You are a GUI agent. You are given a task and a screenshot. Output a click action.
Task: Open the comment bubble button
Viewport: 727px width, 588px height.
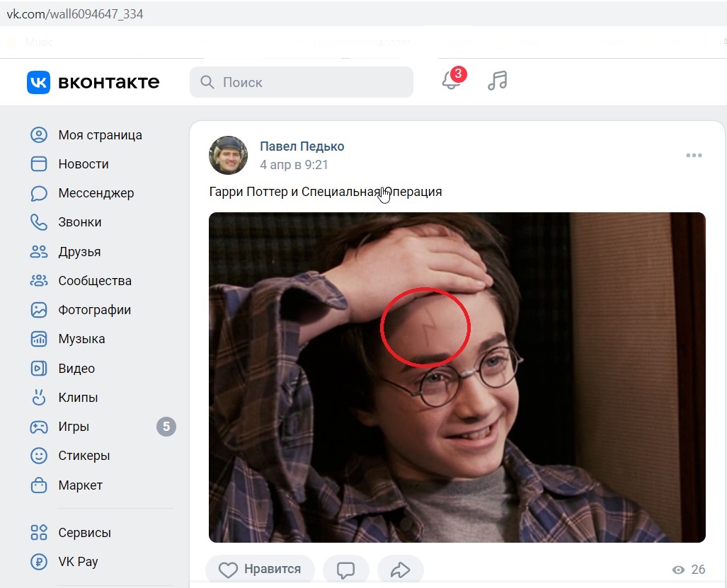tap(346, 570)
